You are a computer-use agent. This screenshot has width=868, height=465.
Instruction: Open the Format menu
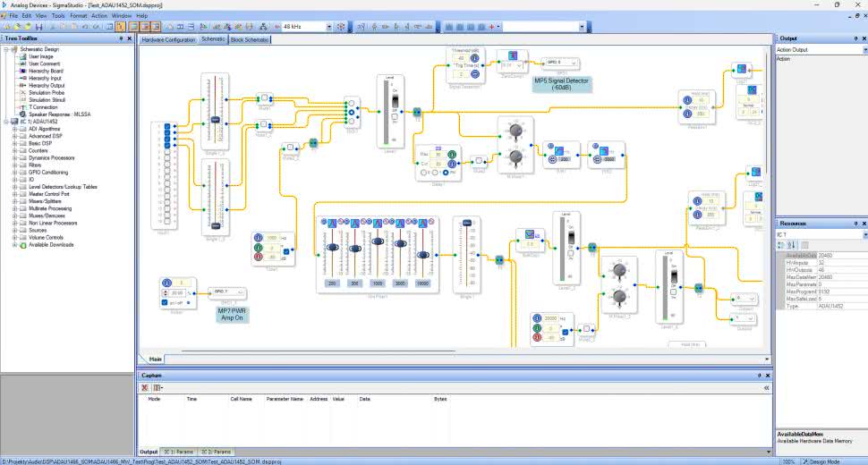pos(79,15)
